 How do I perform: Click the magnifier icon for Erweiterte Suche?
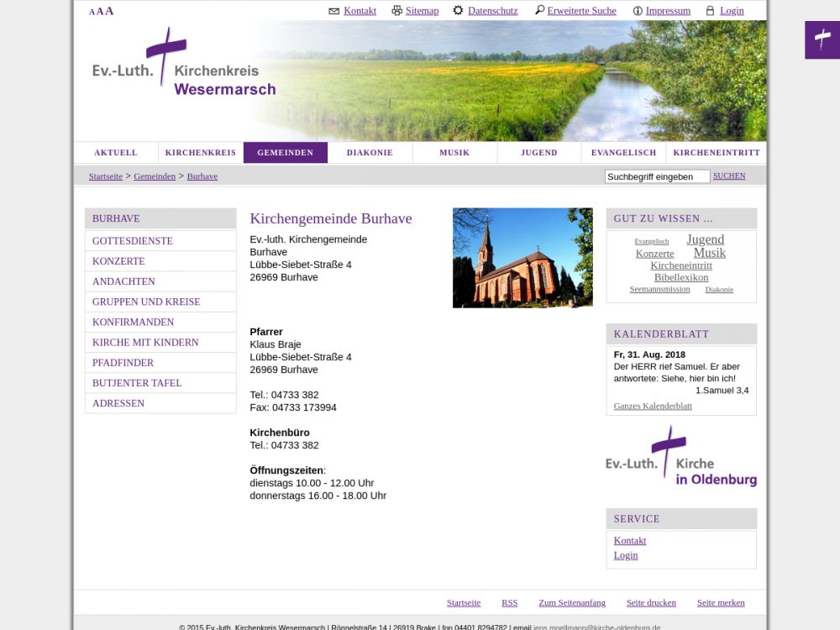(539, 11)
